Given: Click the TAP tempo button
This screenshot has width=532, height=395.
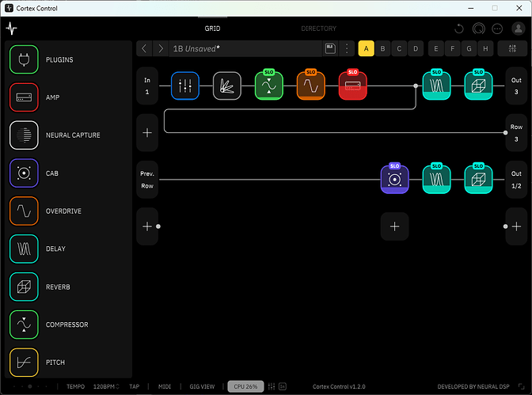Looking at the screenshot, I should point(135,386).
